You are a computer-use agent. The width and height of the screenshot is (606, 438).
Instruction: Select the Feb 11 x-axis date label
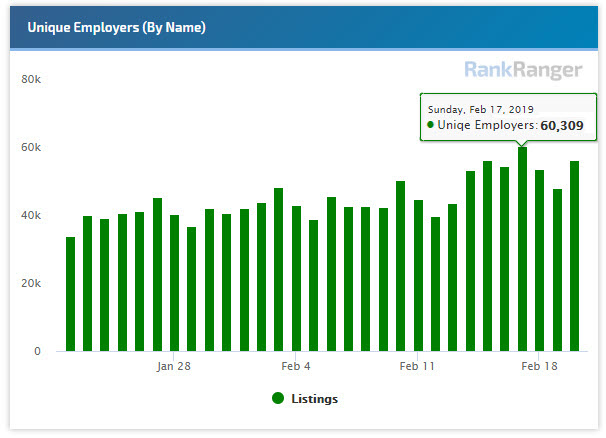coord(418,366)
